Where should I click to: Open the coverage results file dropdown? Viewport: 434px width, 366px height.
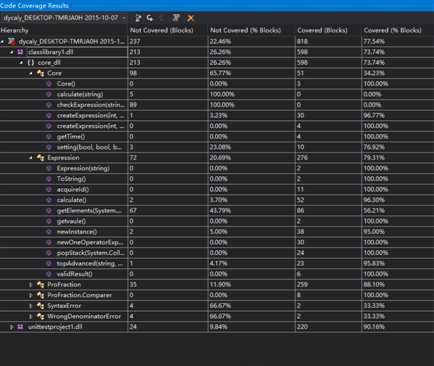pos(124,18)
